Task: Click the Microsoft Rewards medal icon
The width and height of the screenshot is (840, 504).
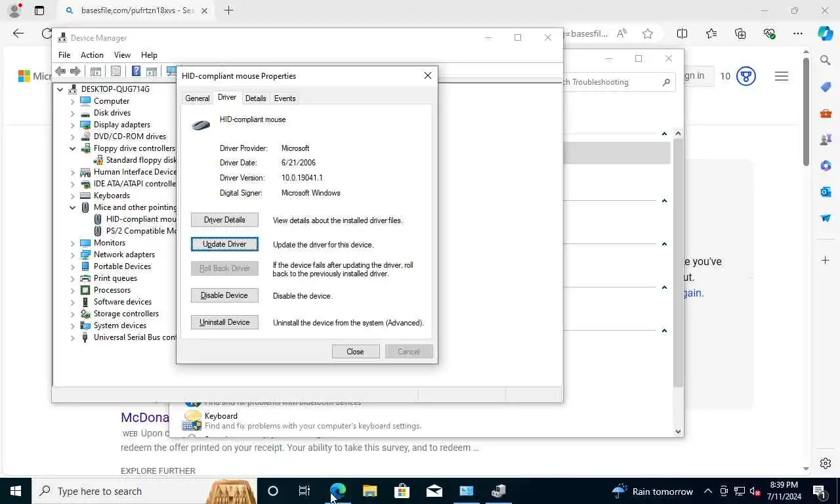Action: (745, 76)
